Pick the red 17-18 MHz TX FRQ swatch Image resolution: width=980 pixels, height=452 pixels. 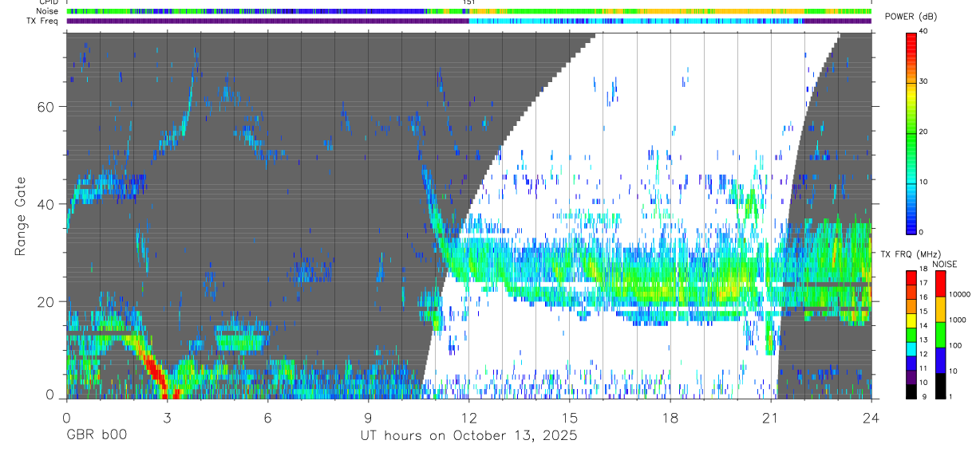pyautogui.click(x=911, y=277)
